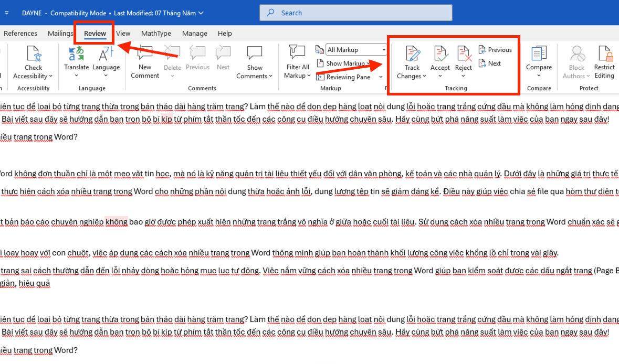This screenshot has width=619, height=364.
Task: Expand the Language dropdown arrow
Action: [x=106, y=76]
